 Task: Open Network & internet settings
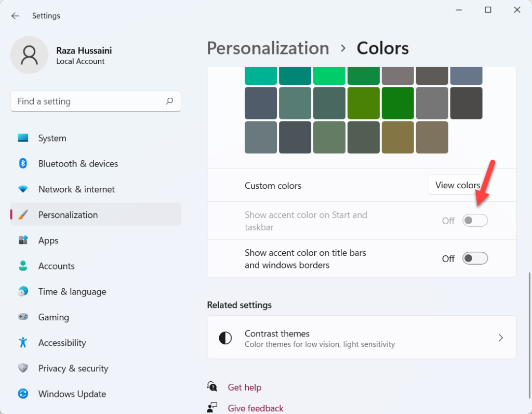click(76, 189)
